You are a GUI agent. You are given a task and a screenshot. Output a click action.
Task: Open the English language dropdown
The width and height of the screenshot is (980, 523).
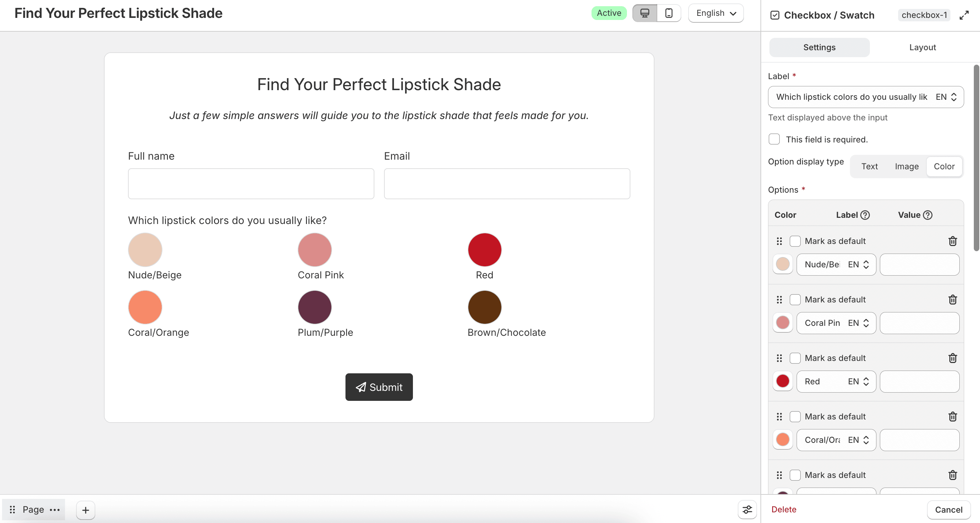pos(716,13)
